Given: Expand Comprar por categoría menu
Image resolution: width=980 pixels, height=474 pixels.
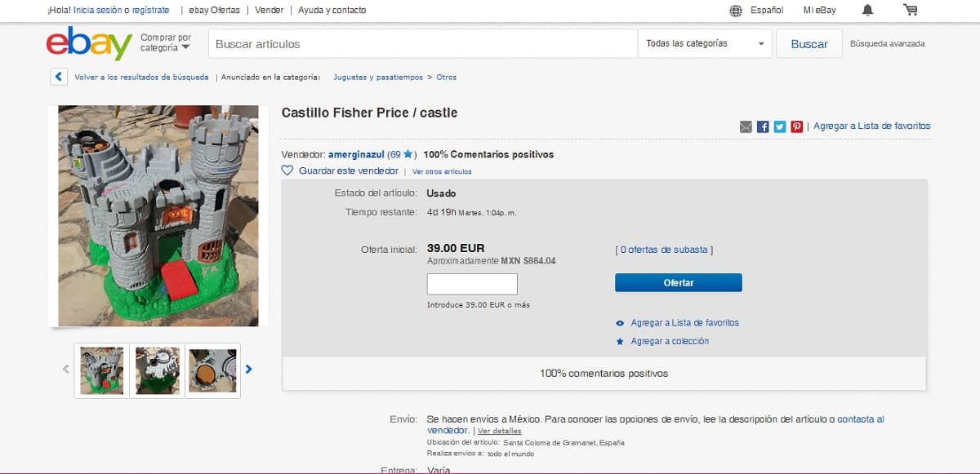Looking at the screenshot, I should click(x=166, y=42).
